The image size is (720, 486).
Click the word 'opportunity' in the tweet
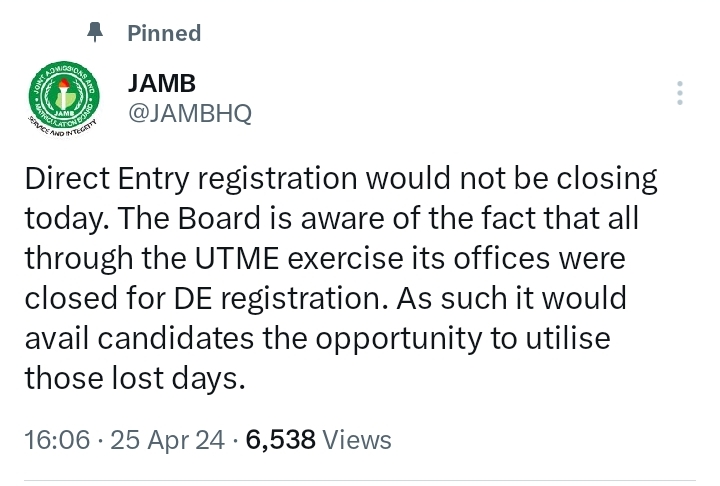click(x=399, y=339)
